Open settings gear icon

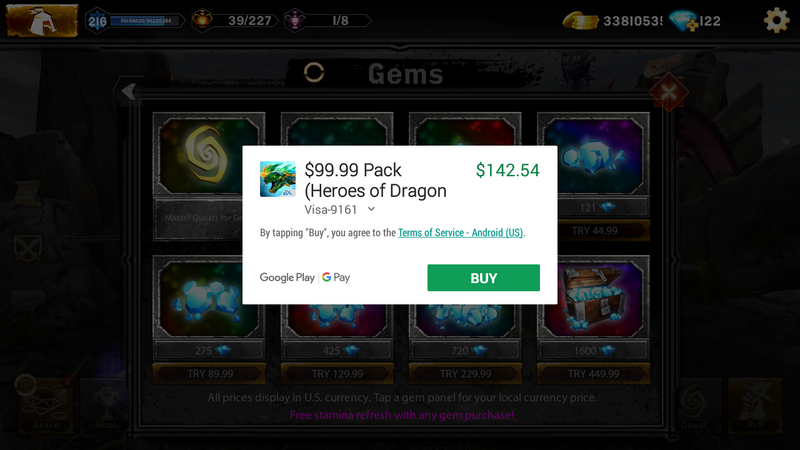pyautogui.click(x=776, y=21)
